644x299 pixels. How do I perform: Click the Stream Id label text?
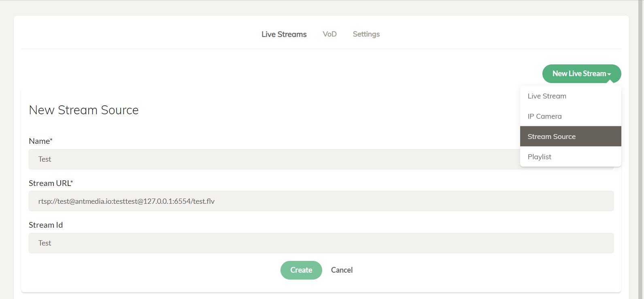coord(46,225)
